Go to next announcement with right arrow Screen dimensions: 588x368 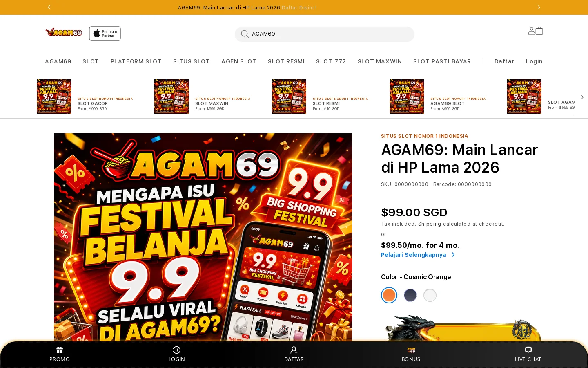pos(539,7)
